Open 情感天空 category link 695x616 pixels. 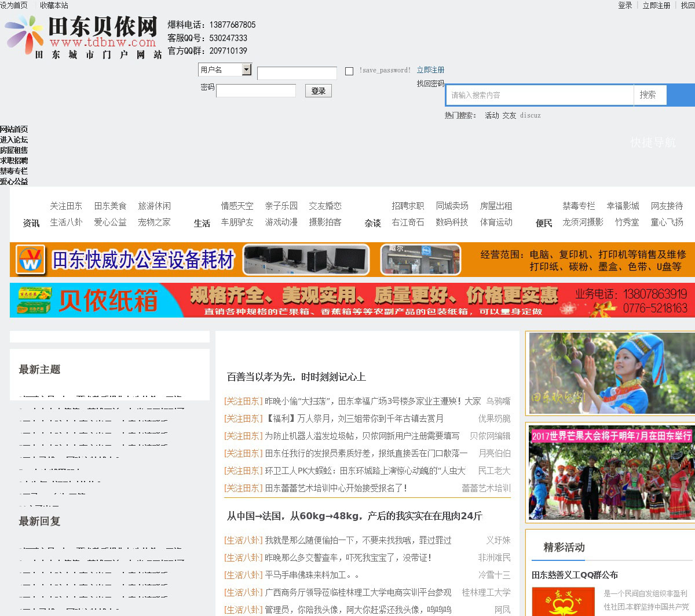click(237, 206)
